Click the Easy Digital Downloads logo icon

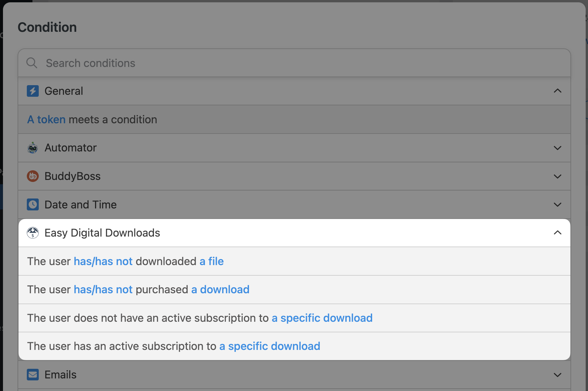(x=33, y=233)
